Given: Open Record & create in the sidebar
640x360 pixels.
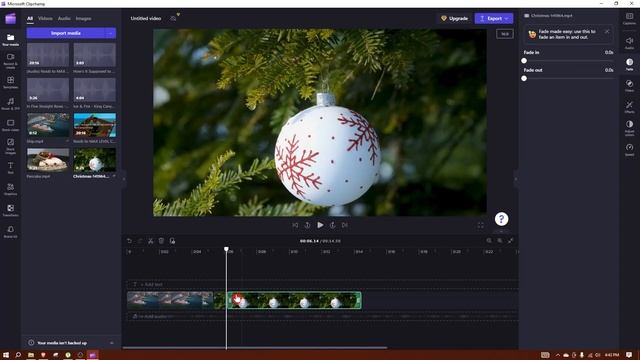Looking at the screenshot, I should pyautogui.click(x=11, y=60).
